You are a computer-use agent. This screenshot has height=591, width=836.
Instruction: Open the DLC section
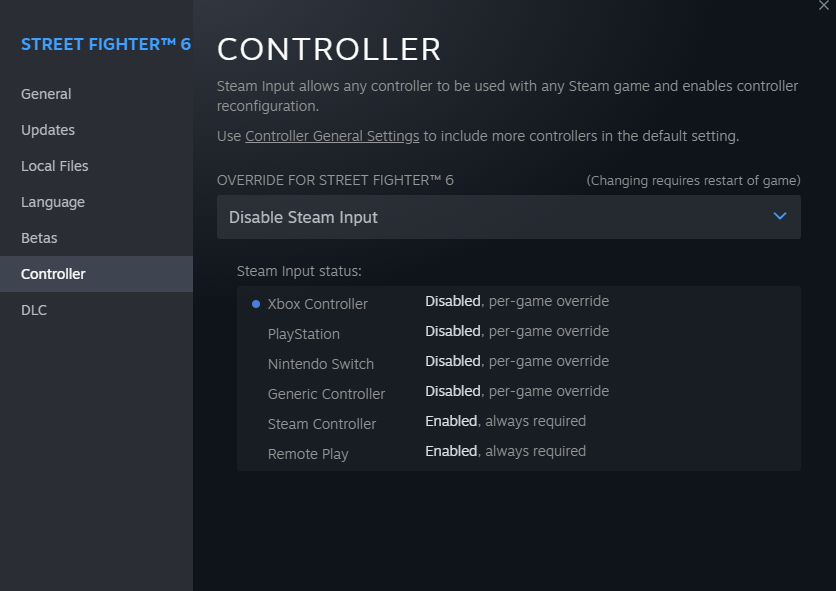tap(34, 310)
